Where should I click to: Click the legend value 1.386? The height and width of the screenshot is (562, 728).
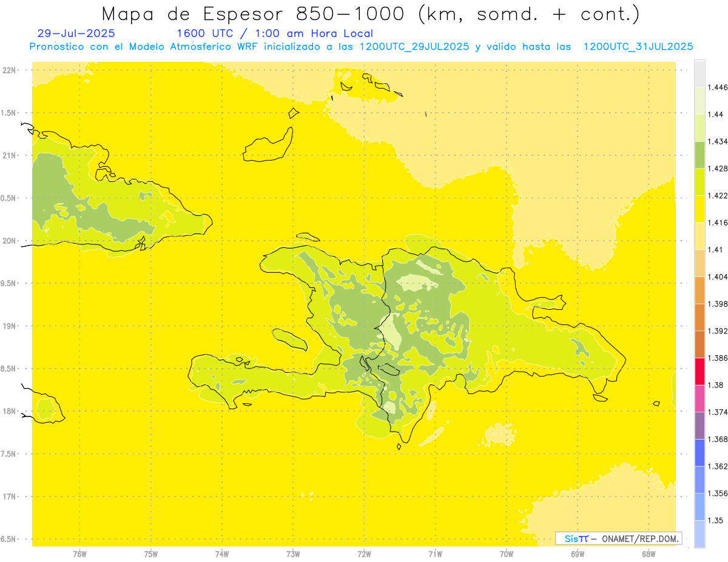coord(718,358)
